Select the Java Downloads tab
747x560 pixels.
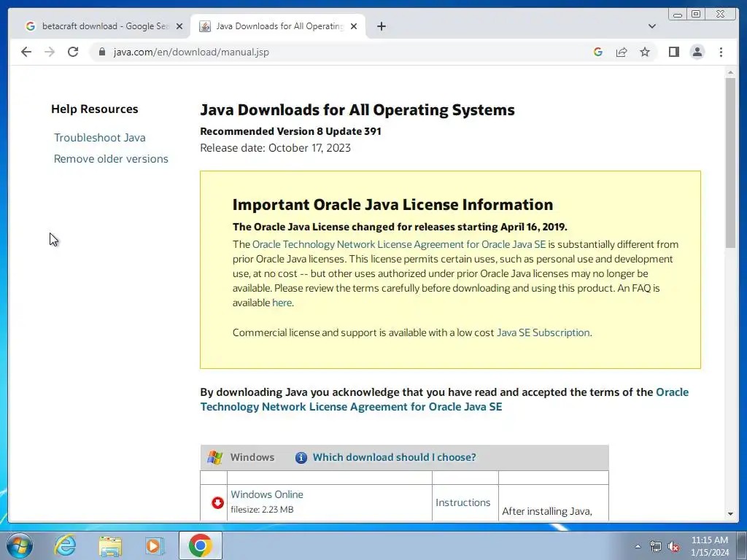click(x=278, y=26)
